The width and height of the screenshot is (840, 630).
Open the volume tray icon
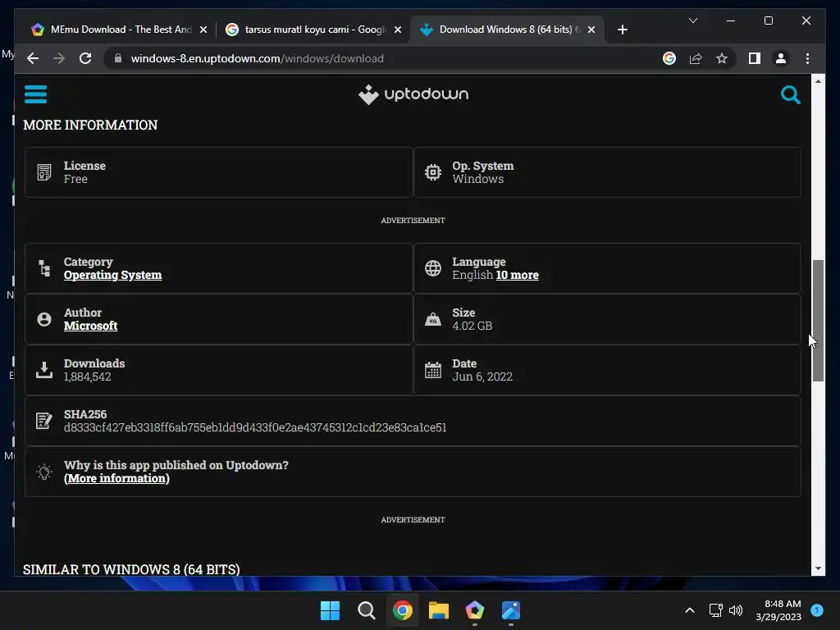click(x=736, y=610)
